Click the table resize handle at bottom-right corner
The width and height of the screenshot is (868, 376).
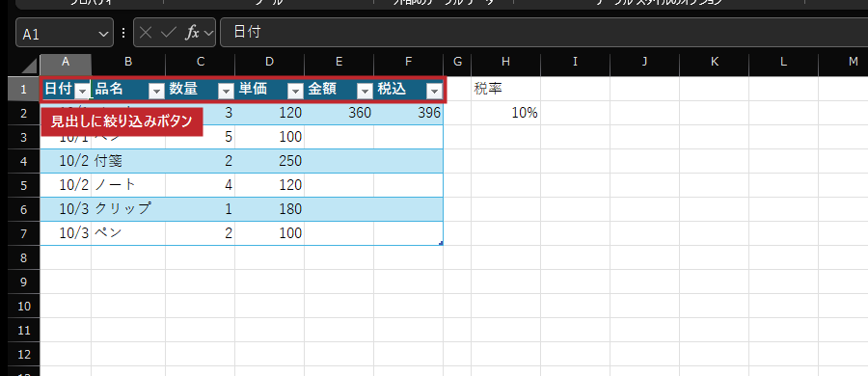pyautogui.click(x=441, y=243)
